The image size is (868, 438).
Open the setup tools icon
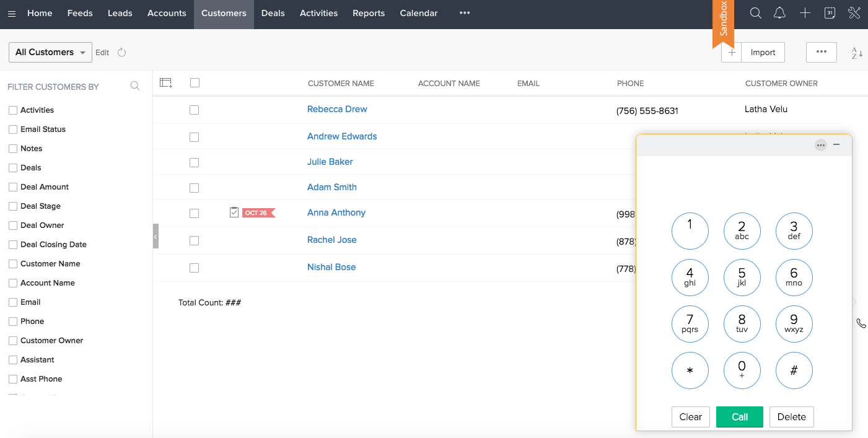click(854, 13)
